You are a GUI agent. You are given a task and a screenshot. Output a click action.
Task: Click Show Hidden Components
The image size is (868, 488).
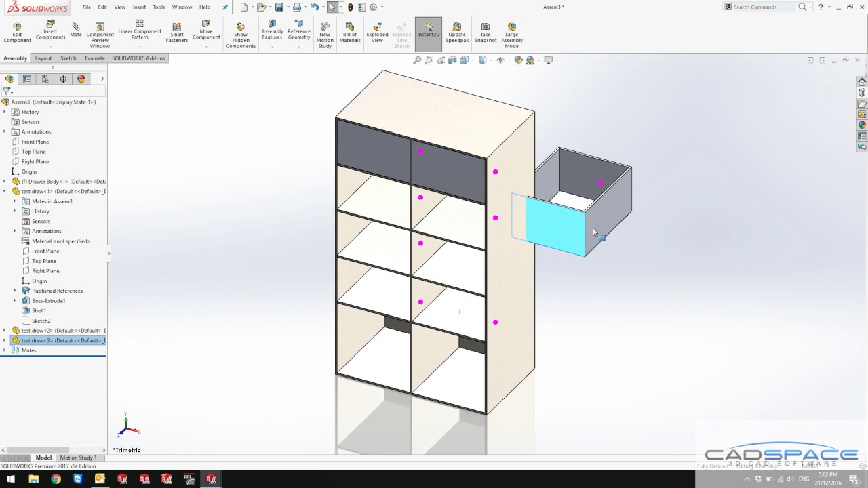(x=241, y=36)
